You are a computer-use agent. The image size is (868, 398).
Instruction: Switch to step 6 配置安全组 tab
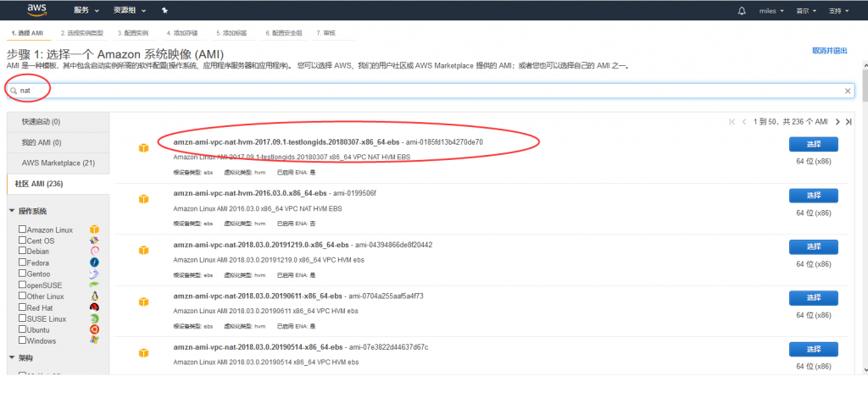[x=283, y=33]
